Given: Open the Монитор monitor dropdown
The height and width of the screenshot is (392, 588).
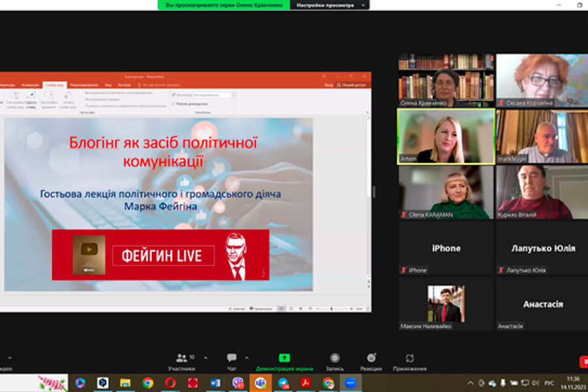Looking at the screenshot, I should [x=214, y=95].
